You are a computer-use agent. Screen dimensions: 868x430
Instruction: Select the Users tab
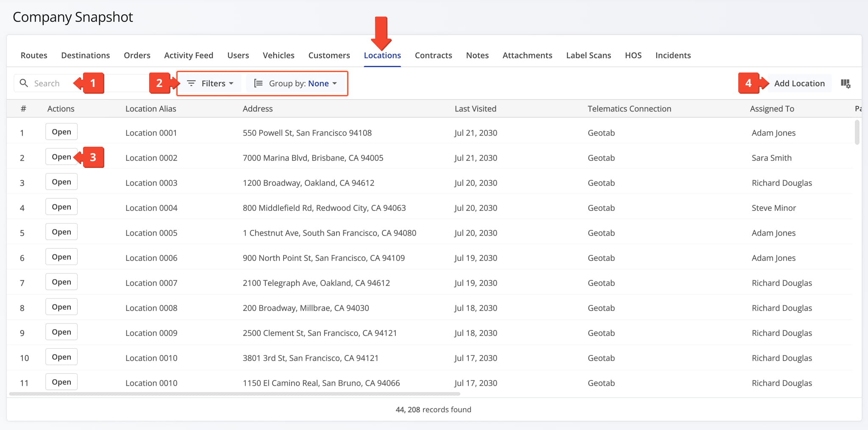point(238,55)
